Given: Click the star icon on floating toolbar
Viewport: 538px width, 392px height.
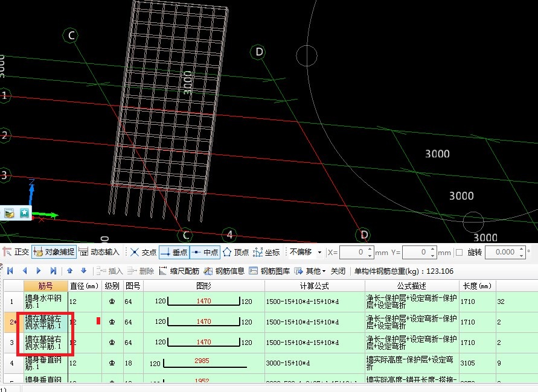Looking at the screenshot, I should pyautogui.click(x=24, y=213).
